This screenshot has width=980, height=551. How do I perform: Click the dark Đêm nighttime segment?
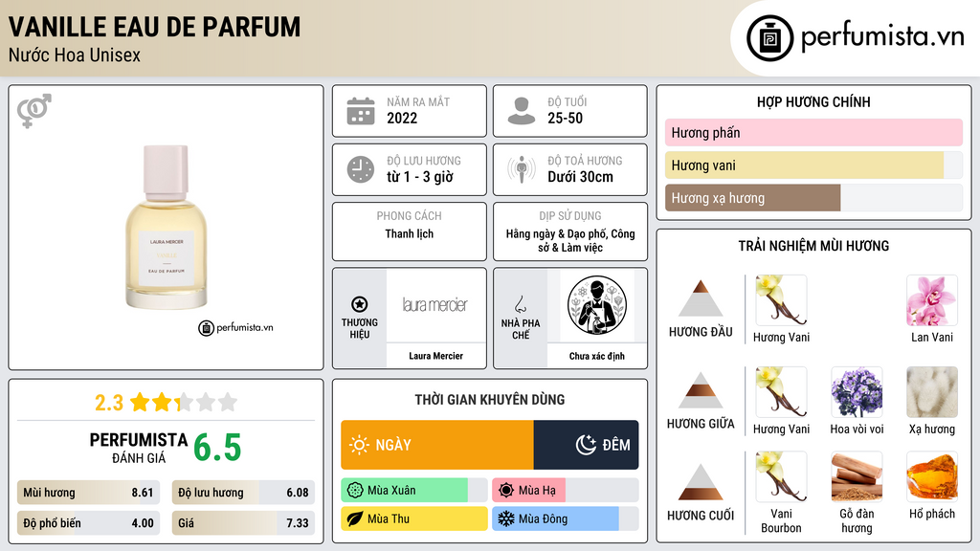pyautogui.click(x=587, y=445)
